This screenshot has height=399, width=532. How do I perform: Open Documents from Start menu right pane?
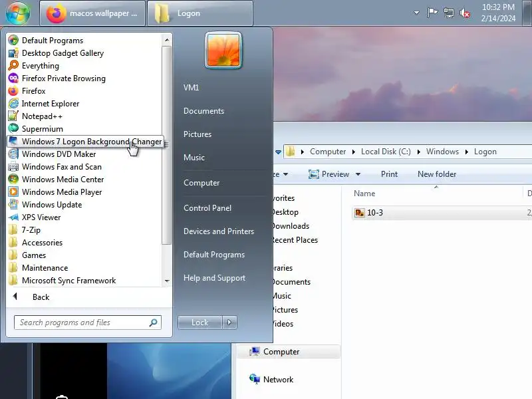click(x=203, y=111)
